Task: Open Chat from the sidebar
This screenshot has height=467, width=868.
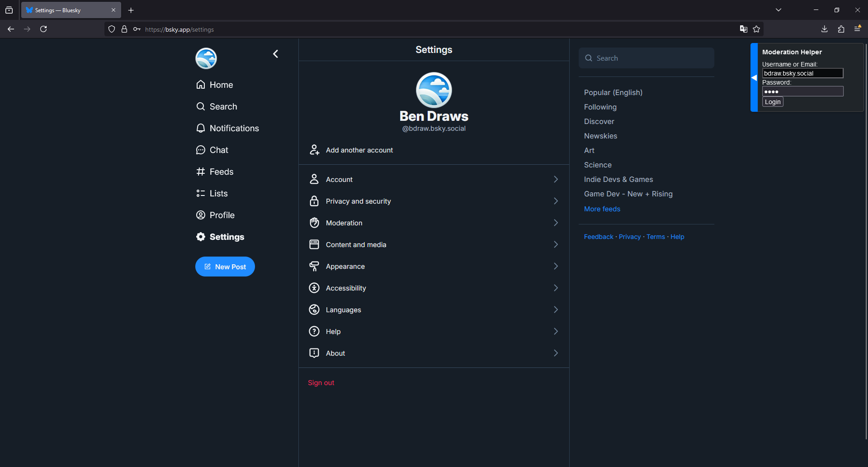Action: [212, 150]
